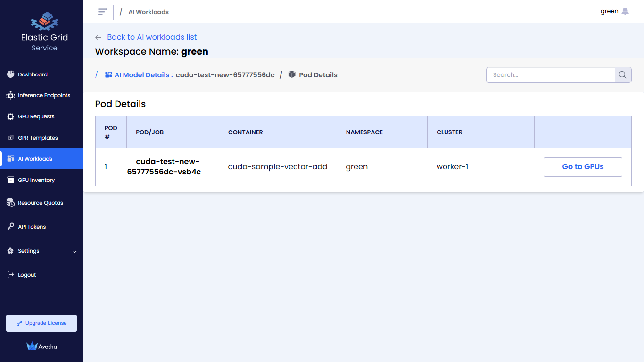Click the GPU Requests chip icon
Screen dimensions: 644x362
[x=10, y=116]
